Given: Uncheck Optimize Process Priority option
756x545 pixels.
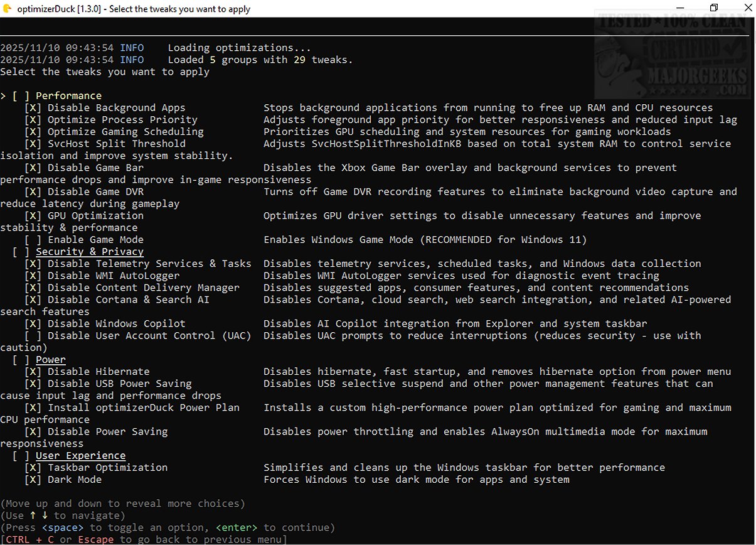Looking at the screenshot, I should tap(33, 120).
